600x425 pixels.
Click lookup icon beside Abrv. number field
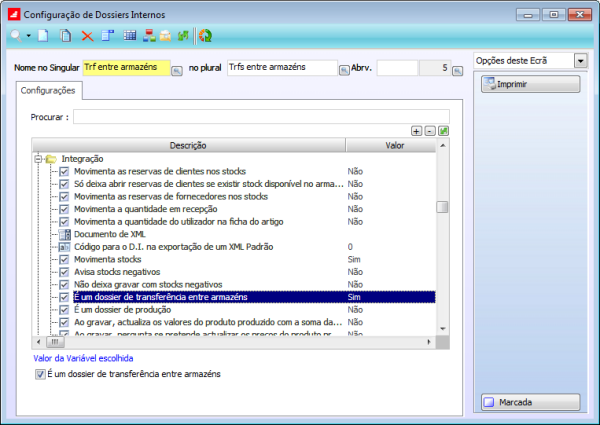pyautogui.click(x=457, y=71)
